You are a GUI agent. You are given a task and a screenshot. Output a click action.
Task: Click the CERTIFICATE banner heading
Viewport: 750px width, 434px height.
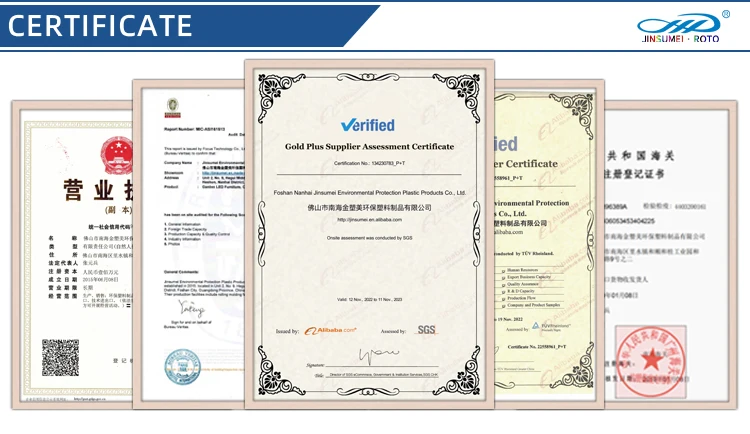click(100, 26)
